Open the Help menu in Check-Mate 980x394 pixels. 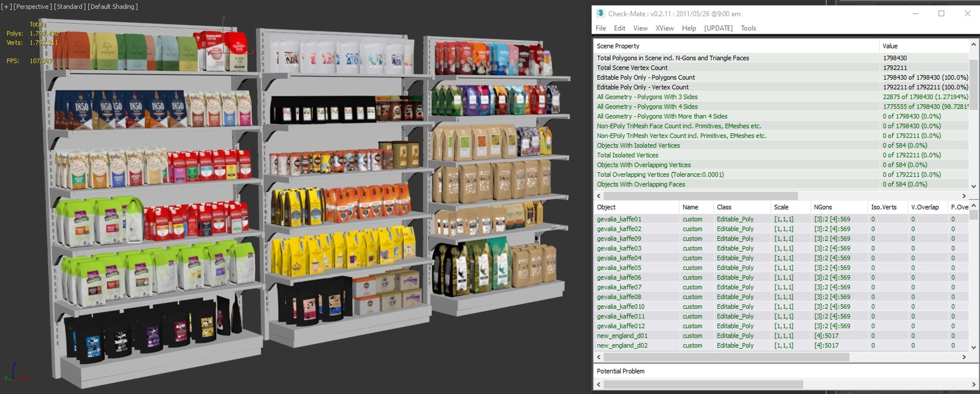(x=689, y=28)
